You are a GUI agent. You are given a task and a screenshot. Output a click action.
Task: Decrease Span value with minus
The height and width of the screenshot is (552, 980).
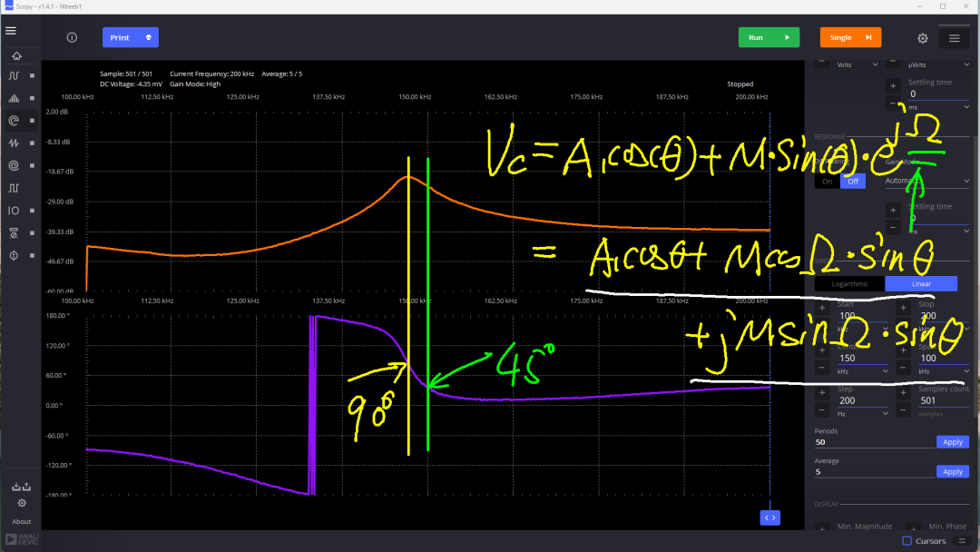coord(903,368)
